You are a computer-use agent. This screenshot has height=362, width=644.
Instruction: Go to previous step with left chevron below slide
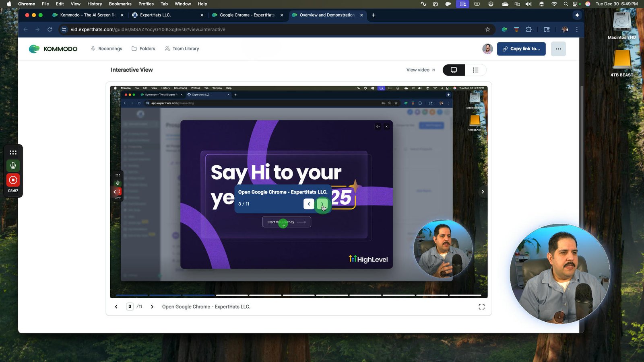tap(116, 306)
